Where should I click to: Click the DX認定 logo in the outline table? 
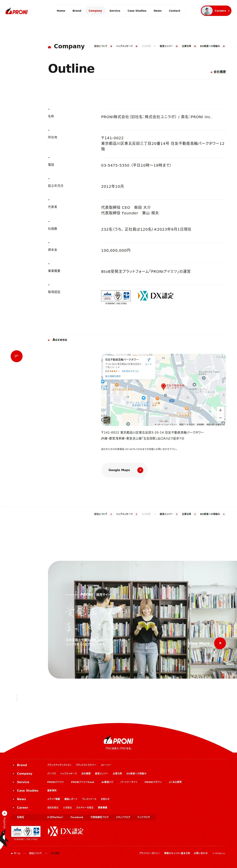[156, 296]
